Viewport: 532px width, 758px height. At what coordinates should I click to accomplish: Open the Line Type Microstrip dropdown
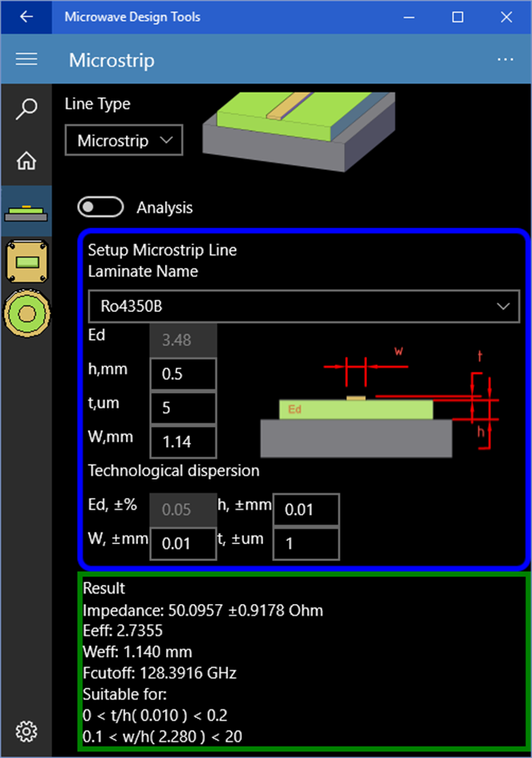click(x=124, y=140)
